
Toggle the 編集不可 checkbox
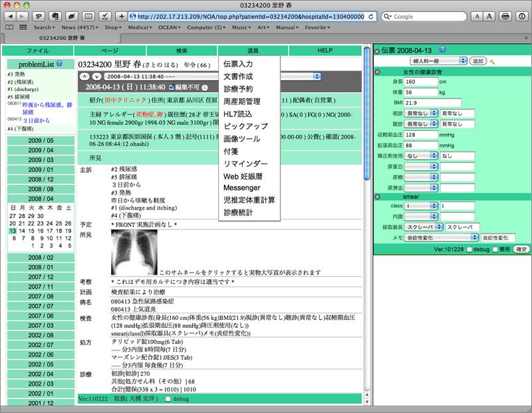(x=172, y=88)
